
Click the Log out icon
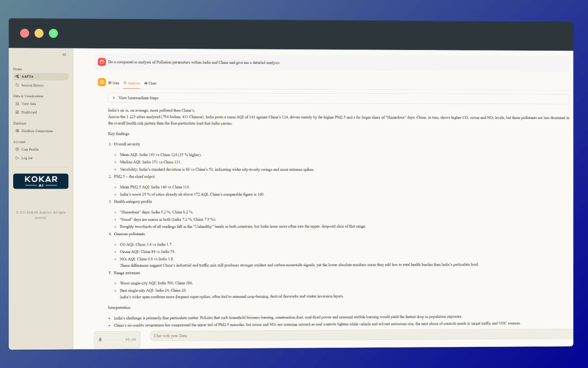coord(17,158)
